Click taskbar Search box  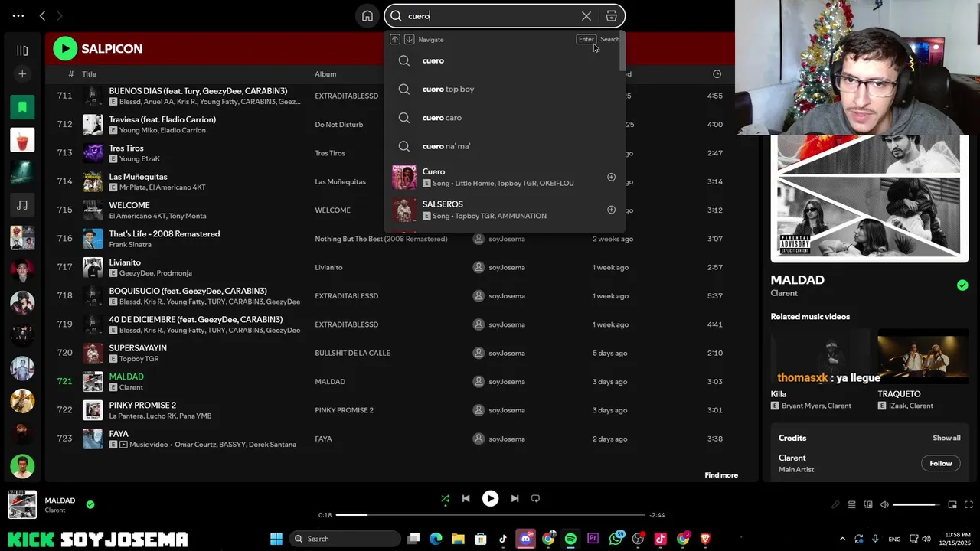[x=346, y=539]
